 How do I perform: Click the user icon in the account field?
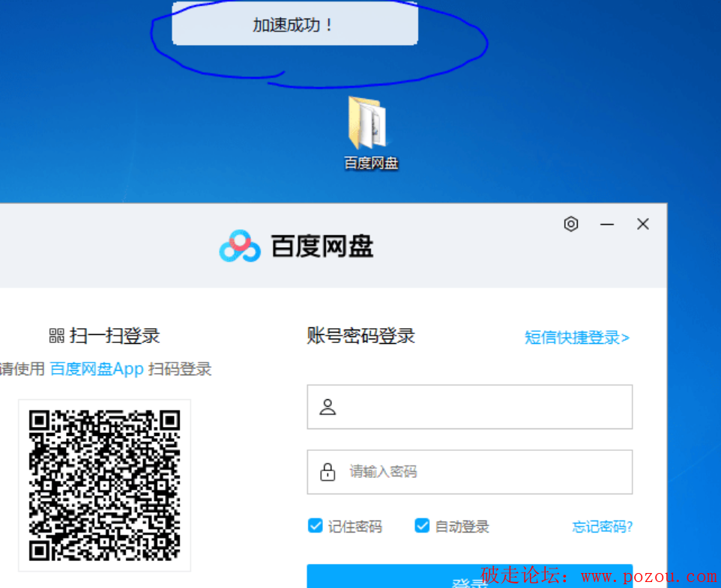[328, 407]
